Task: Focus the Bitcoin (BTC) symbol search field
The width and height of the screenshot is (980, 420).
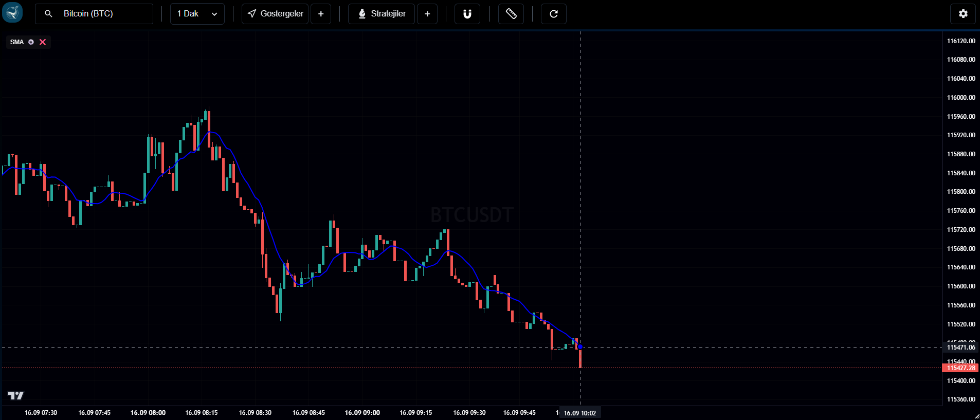Action: tap(94, 14)
